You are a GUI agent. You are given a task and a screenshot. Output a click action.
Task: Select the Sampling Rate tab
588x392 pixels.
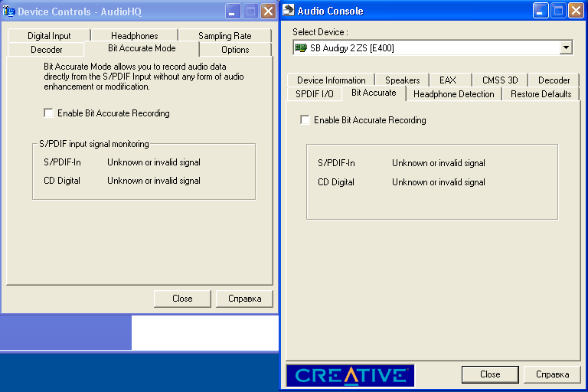coord(225,36)
